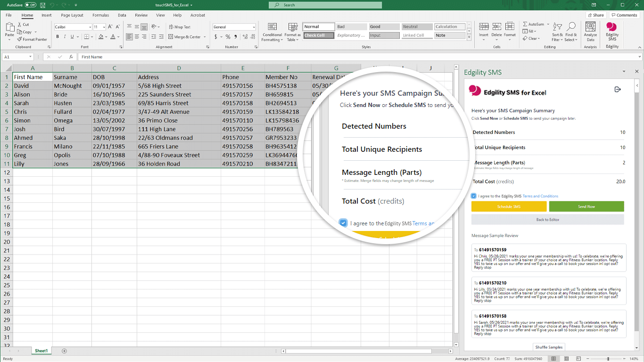Screen dimensions: 644x362
Task: Expand the formula bar
Action: [639, 57]
